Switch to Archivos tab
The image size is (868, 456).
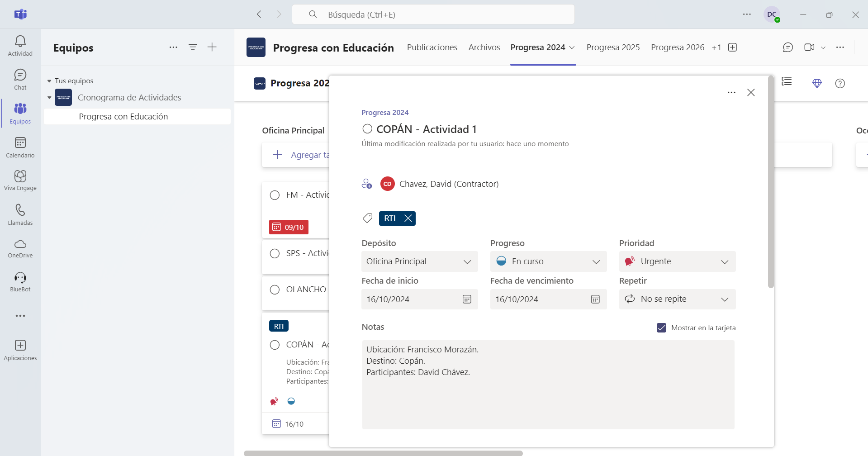pos(484,47)
